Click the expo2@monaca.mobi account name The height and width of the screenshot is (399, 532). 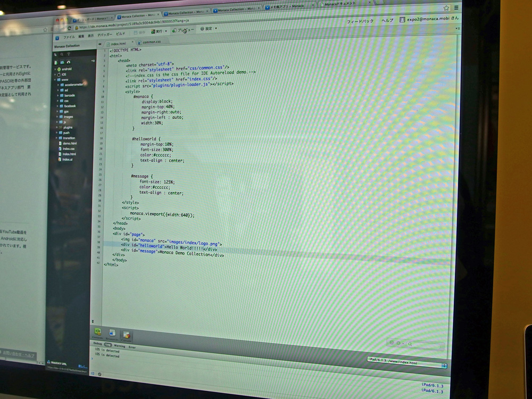(432, 19)
